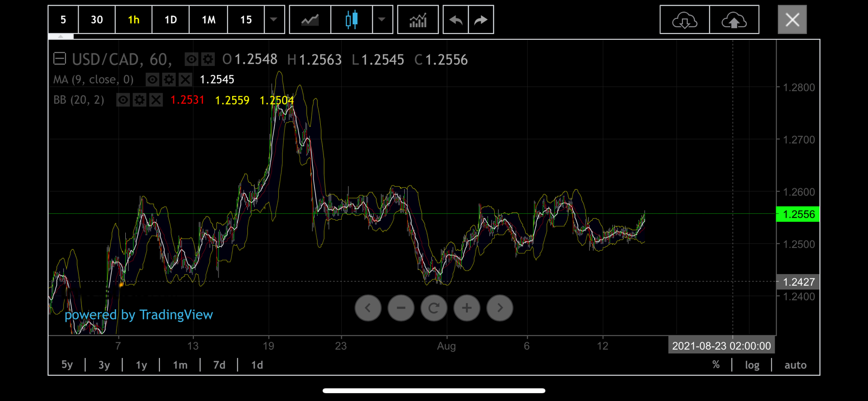Expand the chart style dropdown arrow
This screenshot has height=401, width=868.
(382, 20)
